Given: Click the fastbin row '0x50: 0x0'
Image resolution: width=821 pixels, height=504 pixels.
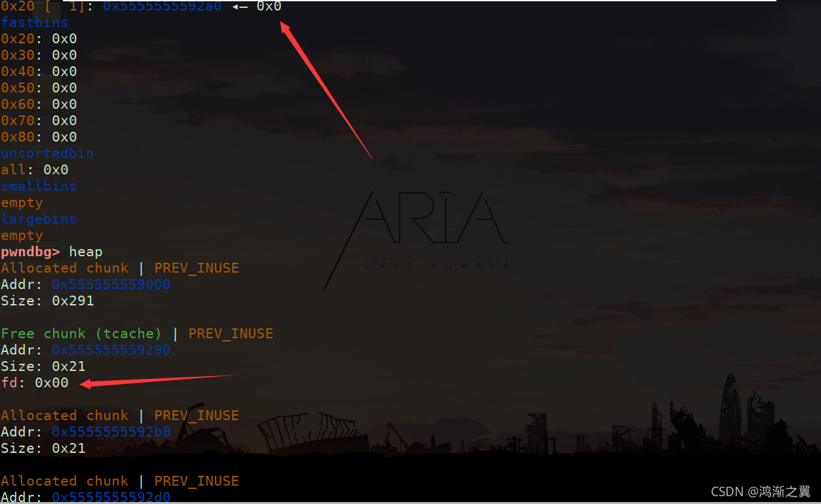Looking at the screenshot, I should 39,88.
